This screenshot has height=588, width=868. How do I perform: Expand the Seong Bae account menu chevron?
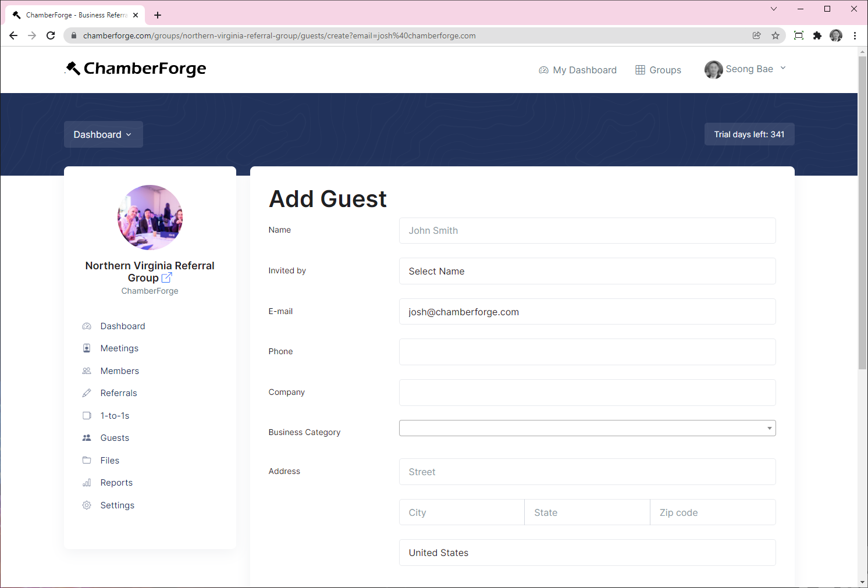[784, 68]
